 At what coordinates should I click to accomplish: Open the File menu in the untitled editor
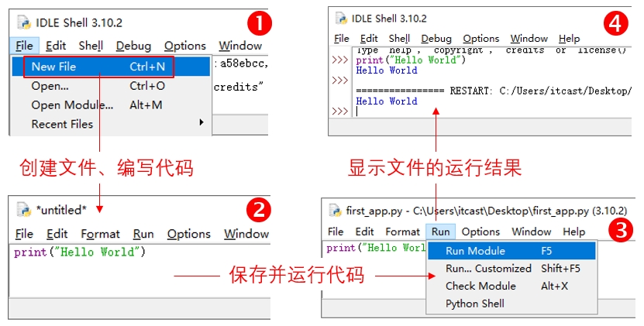click(x=24, y=234)
